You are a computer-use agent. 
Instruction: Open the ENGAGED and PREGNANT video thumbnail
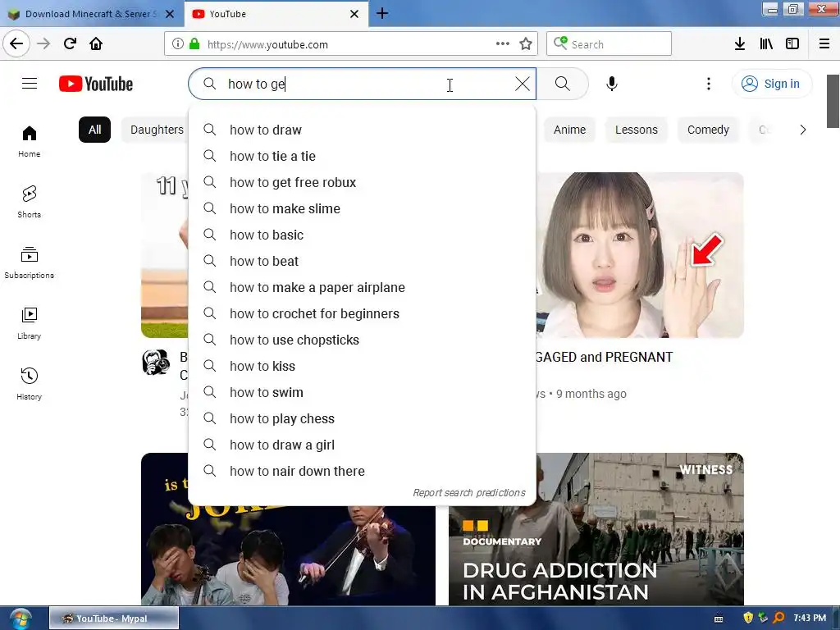tap(640, 255)
